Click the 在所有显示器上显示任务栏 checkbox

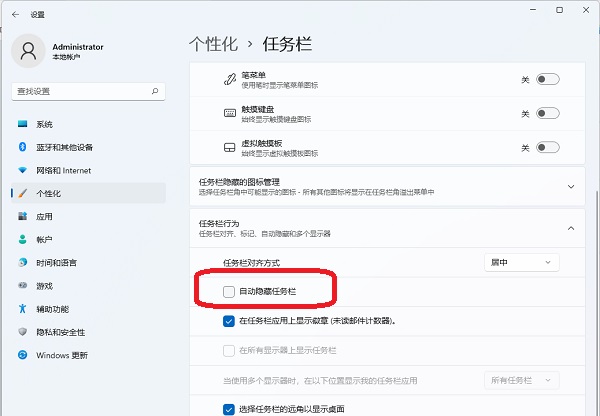click(229, 350)
